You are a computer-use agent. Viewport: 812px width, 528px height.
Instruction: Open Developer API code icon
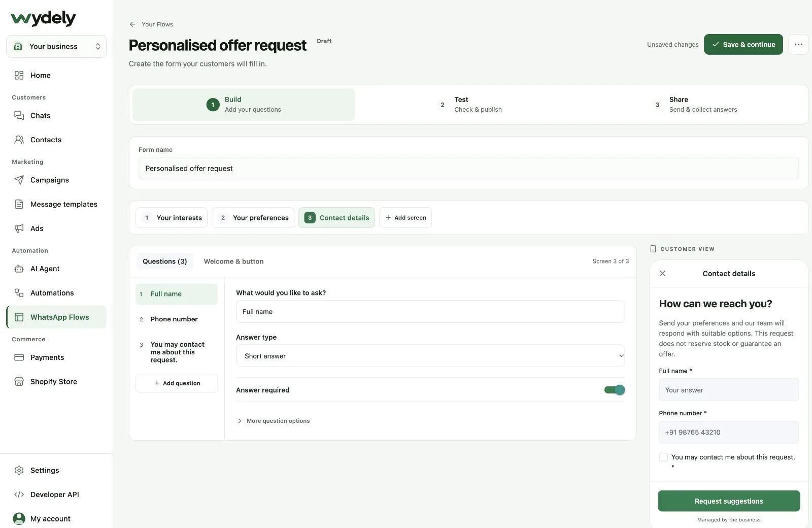pyautogui.click(x=19, y=494)
